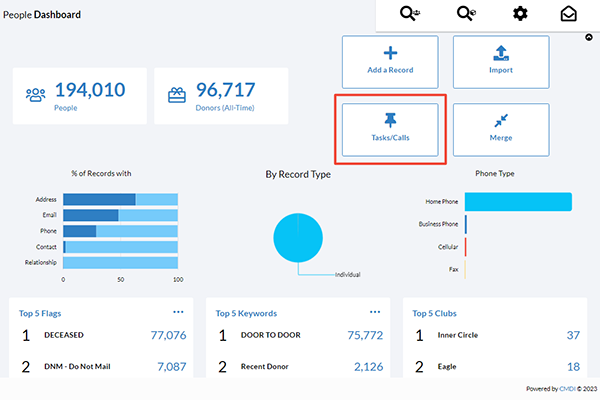Click the 7,087 flag count
The image size is (600, 400).
(172, 367)
